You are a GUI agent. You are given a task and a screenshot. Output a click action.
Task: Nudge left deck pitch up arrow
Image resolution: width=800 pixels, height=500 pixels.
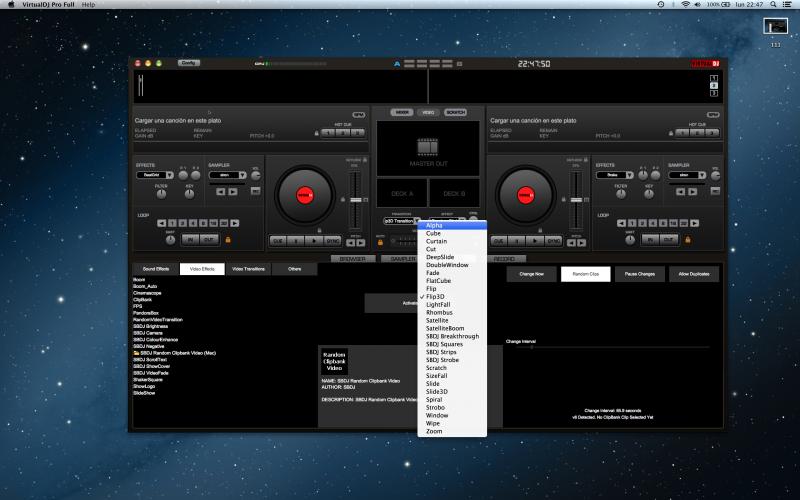point(361,243)
